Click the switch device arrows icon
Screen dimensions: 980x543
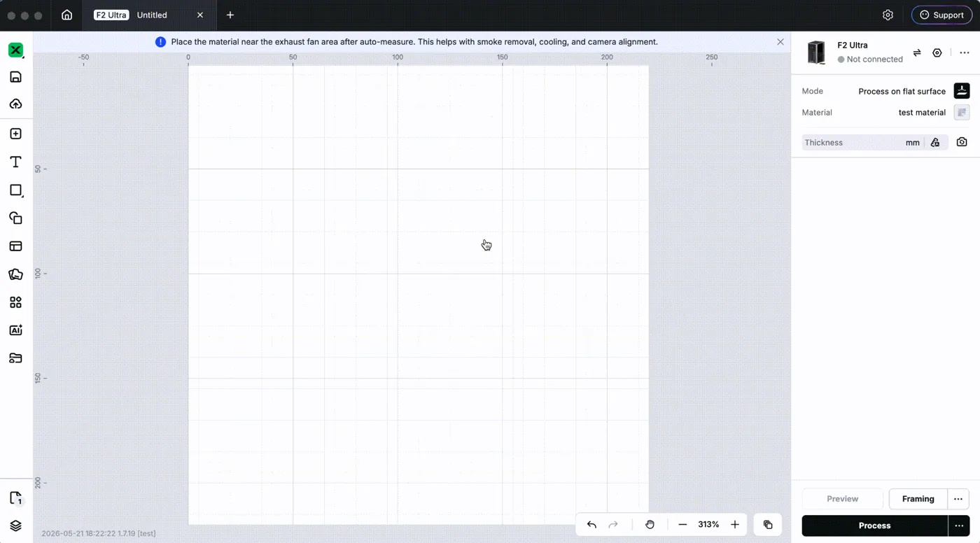(917, 52)
